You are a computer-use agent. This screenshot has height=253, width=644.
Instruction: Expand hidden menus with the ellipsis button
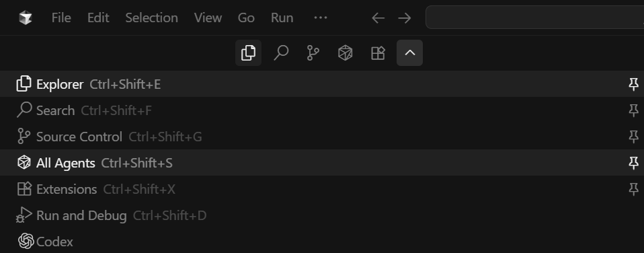(321, 17)
